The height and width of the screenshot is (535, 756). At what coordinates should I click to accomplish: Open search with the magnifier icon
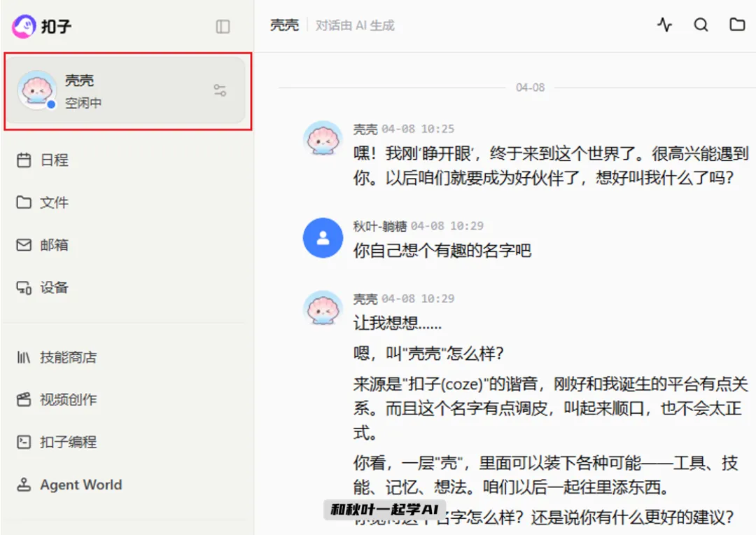[701, 25]
